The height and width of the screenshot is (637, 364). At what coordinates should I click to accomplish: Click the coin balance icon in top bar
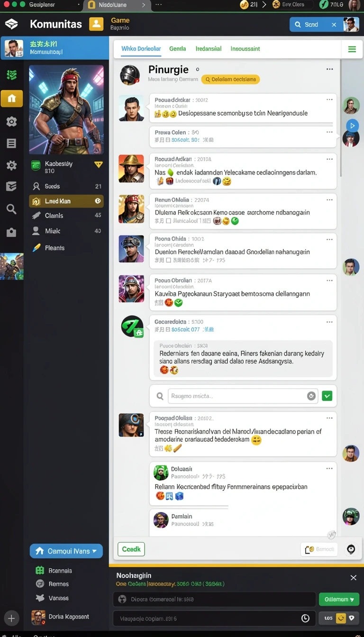(x=244, y=5)
